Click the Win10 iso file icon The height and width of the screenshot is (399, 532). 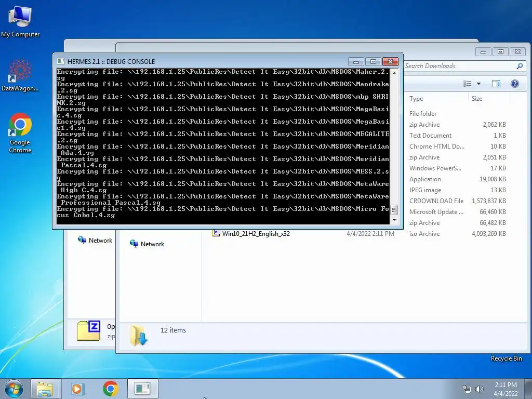tap(216, 233)
